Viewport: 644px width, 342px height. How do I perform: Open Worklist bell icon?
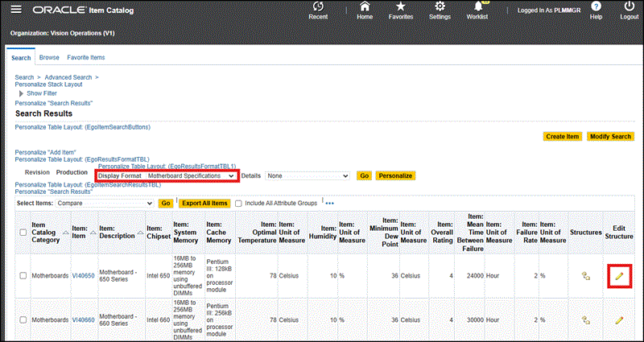[477, 6]
